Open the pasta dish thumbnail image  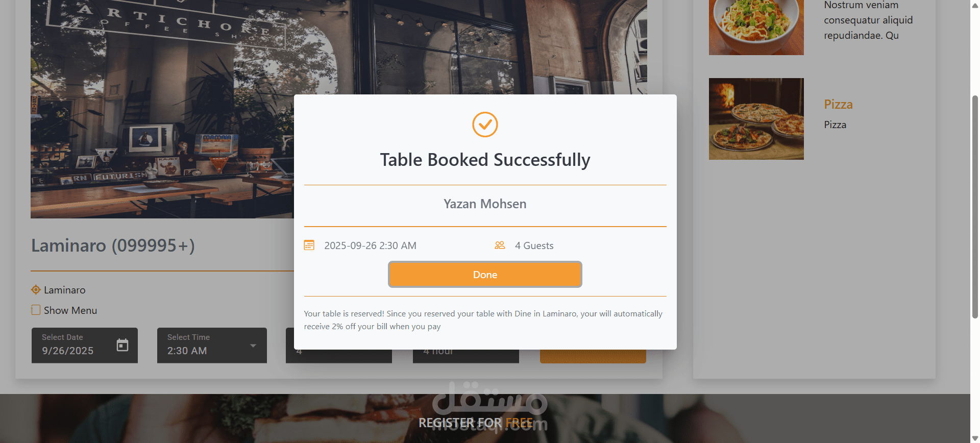(x=756, y=27)
